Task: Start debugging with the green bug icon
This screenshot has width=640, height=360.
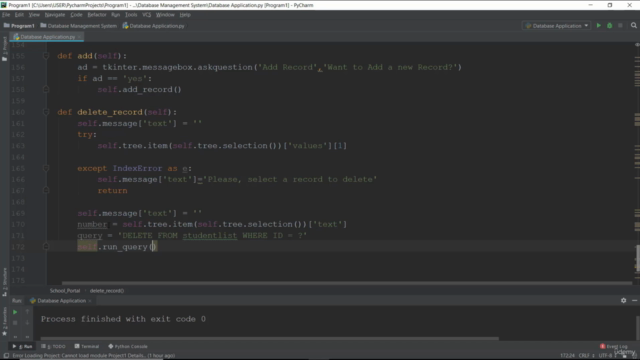Action: 609,26
